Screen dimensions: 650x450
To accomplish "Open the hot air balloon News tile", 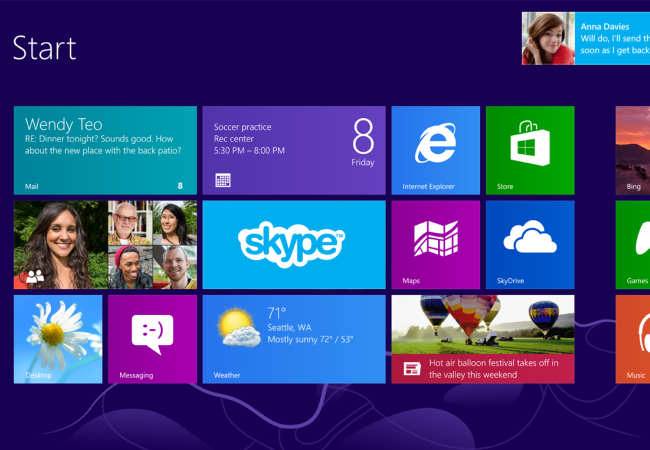I will (483, 339).
